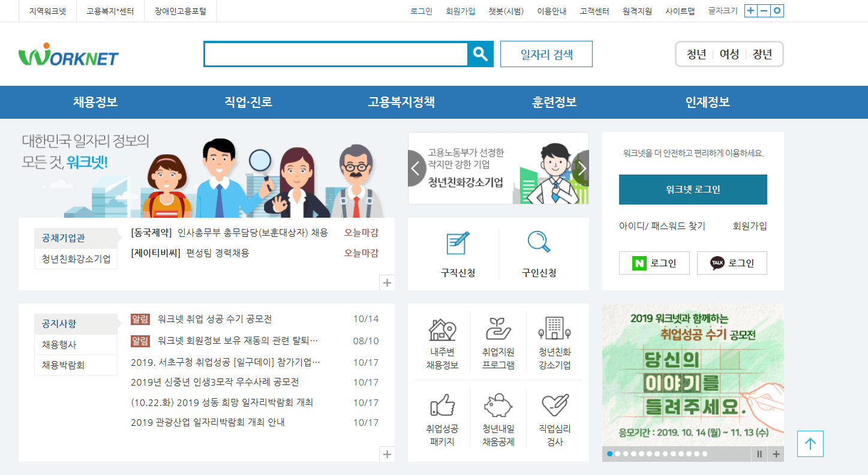The image size is (868, 475).
Task: Open the 구직신청 notepad icon
Action: coord(458,243)
